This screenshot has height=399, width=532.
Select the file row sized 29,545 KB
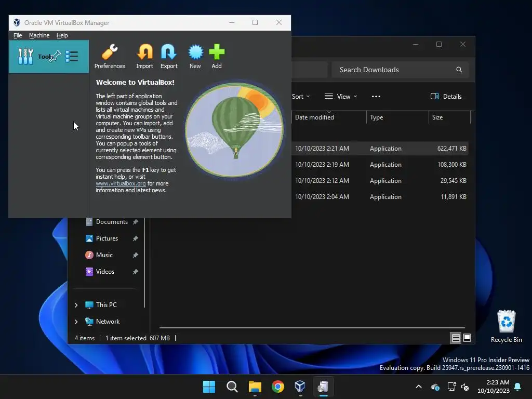coord(380,181)
